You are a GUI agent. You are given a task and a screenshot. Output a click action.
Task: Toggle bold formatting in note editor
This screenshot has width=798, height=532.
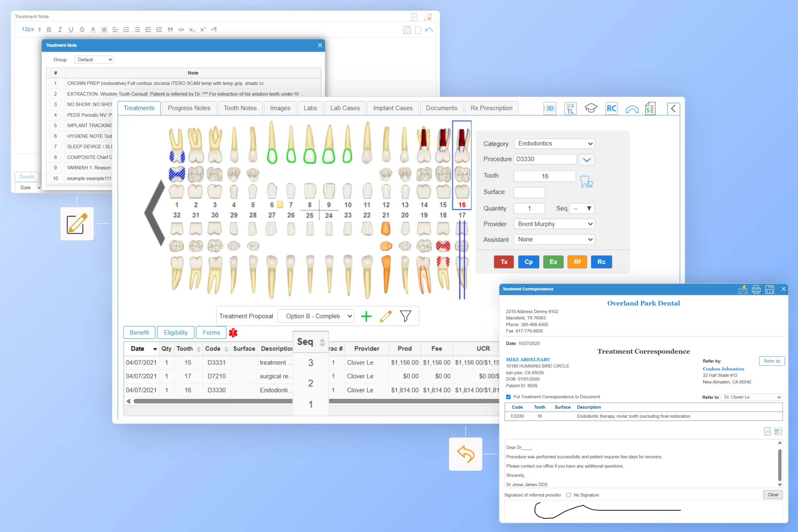click(x=49, y=29)
